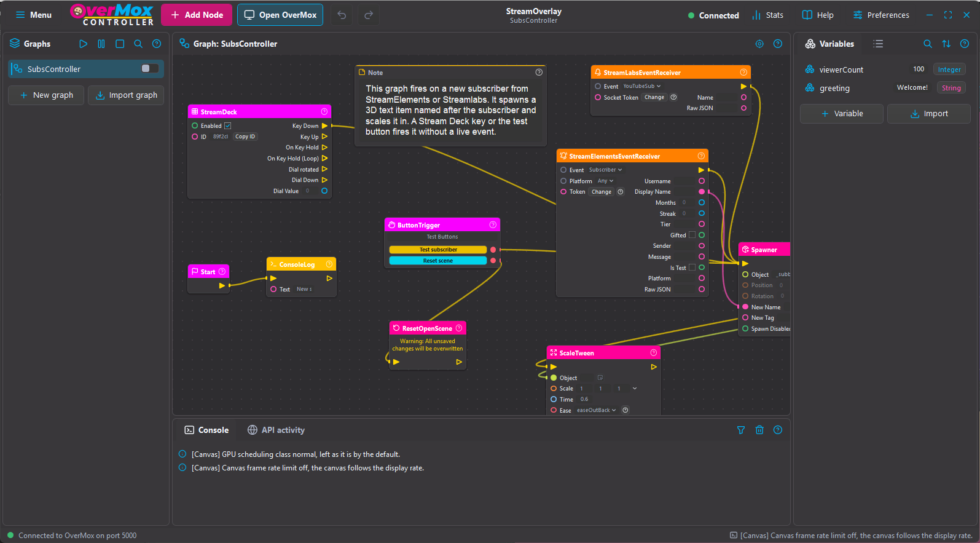Screen dimensions: 980x543
Task: Sort variables with the arrows icon
Action: [946, 44]
